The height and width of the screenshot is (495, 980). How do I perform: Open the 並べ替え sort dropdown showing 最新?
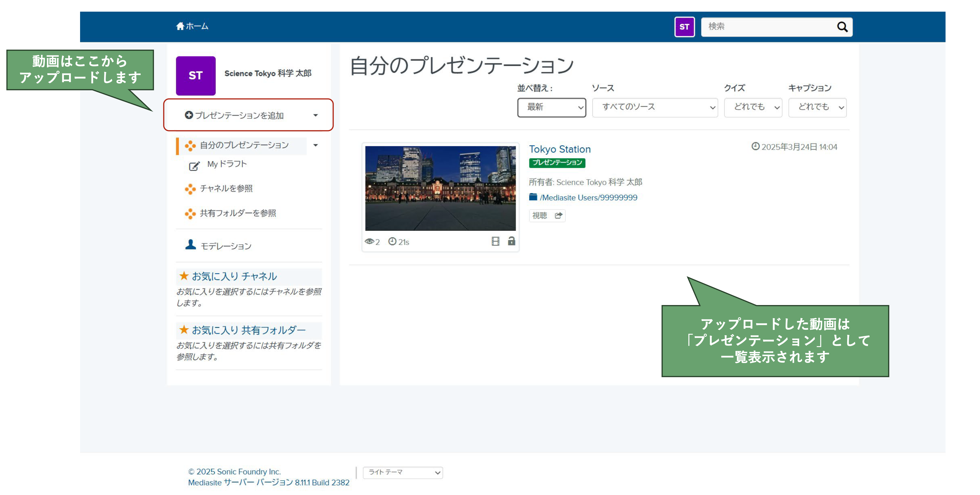click(551, 107)
